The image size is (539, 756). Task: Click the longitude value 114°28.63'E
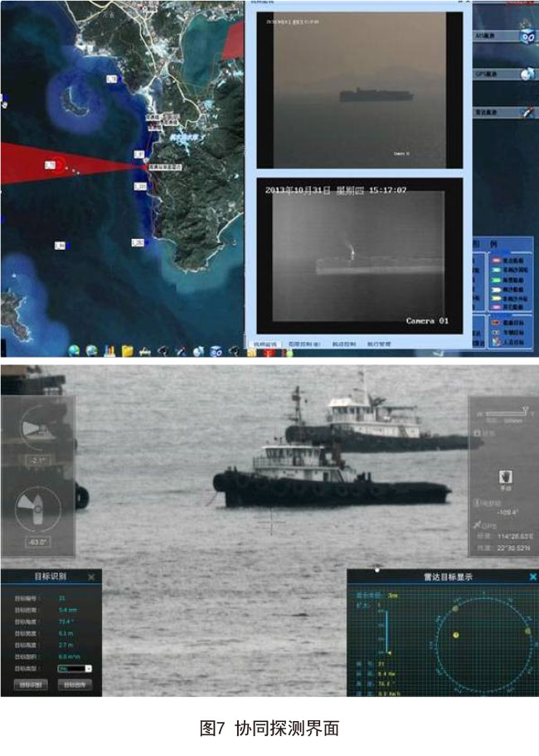pos(515,537)
